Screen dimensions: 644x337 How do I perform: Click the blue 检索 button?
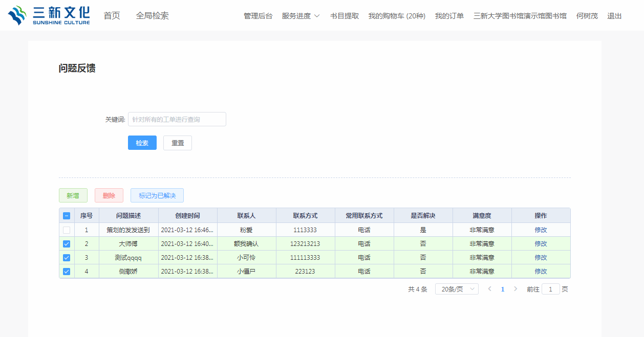pyautogui.click(x=142, y=143)
